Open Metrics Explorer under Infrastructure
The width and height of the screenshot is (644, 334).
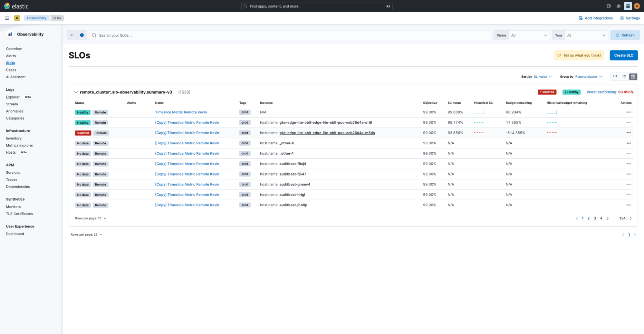pos(19,145)
